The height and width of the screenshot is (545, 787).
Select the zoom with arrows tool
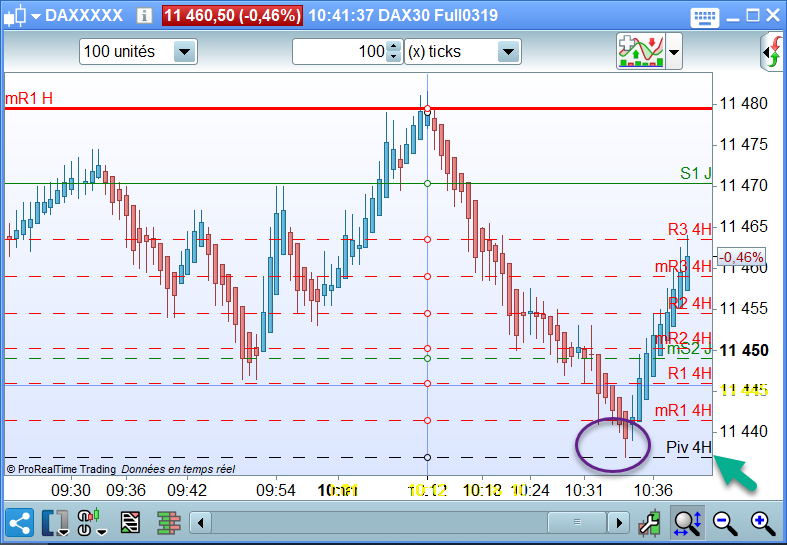[x=688, y=523]
